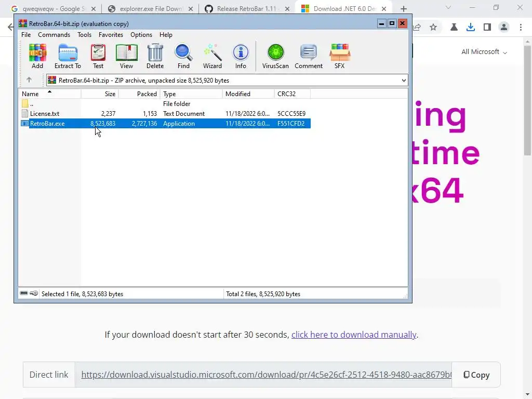Open Chrome three-dot menu
This screenshot has height=399, width=532.
click(521, 27)
